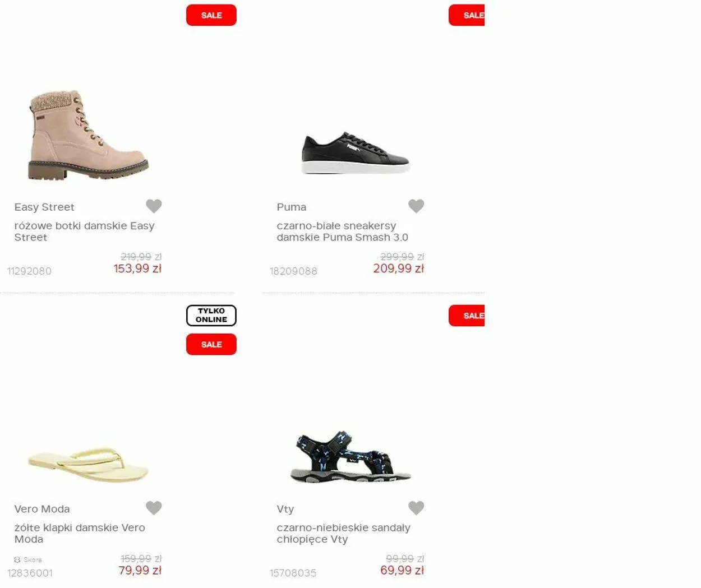This screenshot has width=701, height=588.
Task: Click the Puma brand name
Action: (x=292, y=207)
